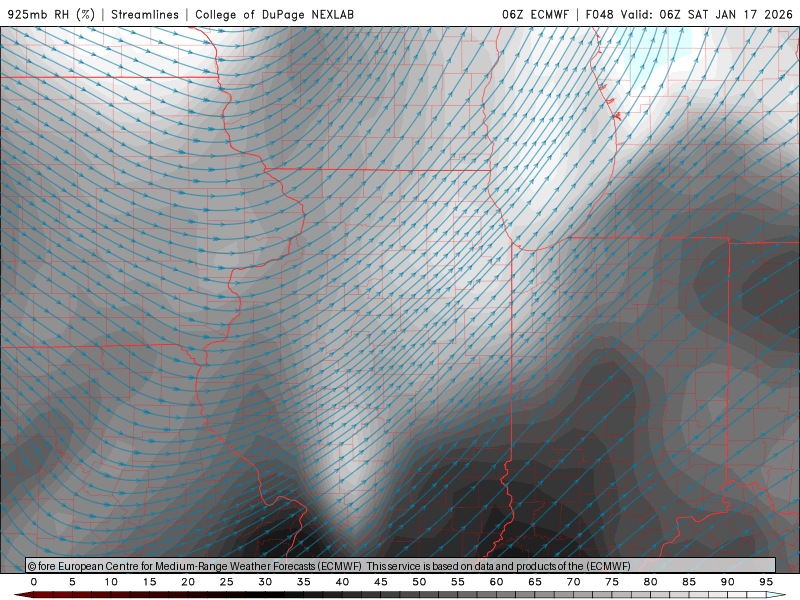Click the "85" value on the color scale
The width and height of the screenshot is (800, 600).
click(689, 582)
